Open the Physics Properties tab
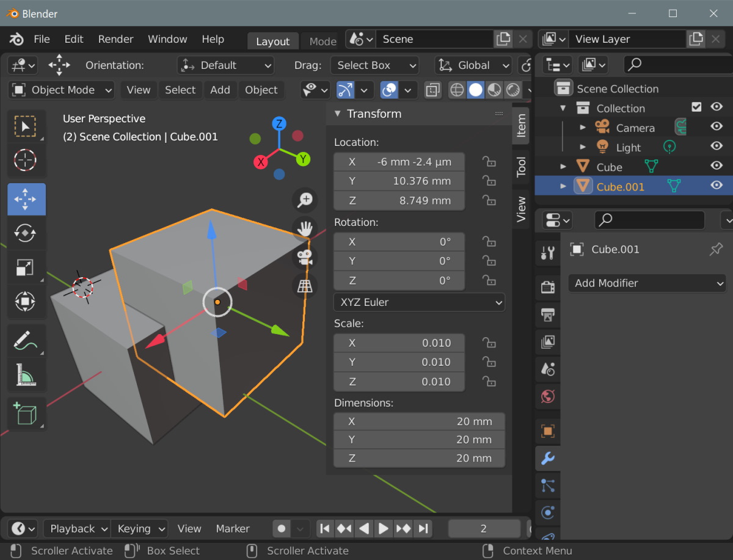 tap(547, 513)
